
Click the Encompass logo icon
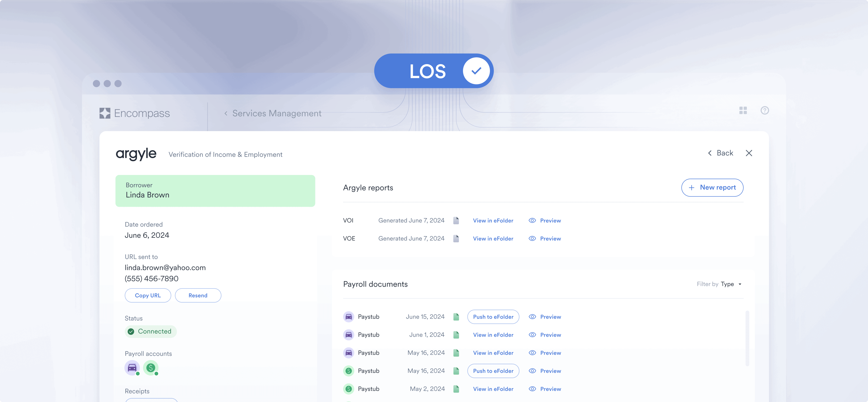coord(105,113)
